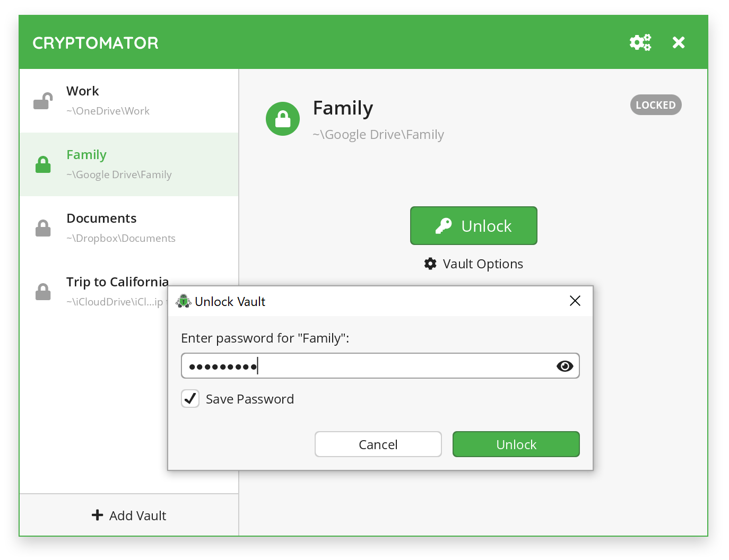Close the Unlock Vault dialog with X
Screen dimensions: 729x560
tap(575, 301)
